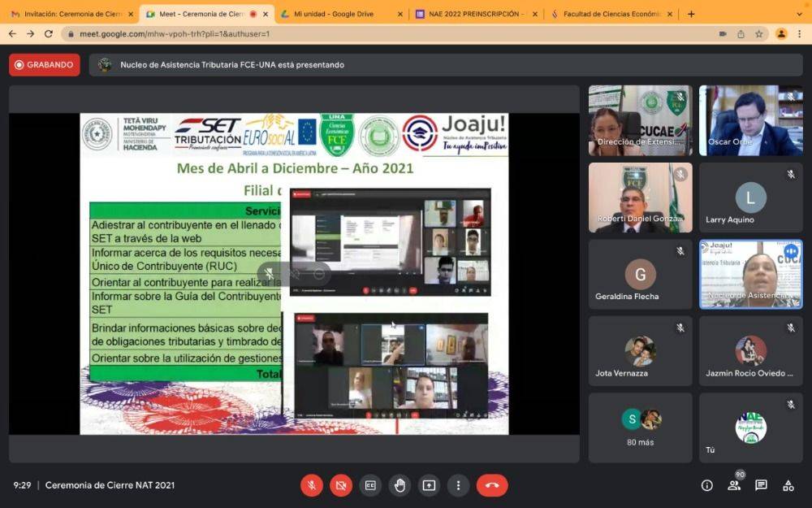Toggle closed captions

[x=370, y=485]
